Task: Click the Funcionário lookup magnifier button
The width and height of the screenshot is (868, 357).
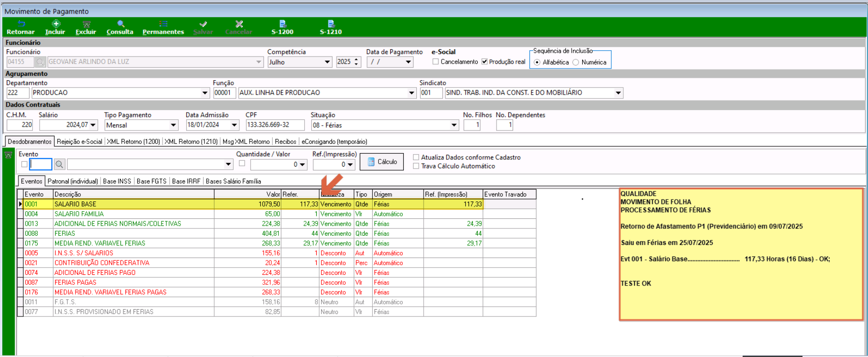Action: (40, 62)
